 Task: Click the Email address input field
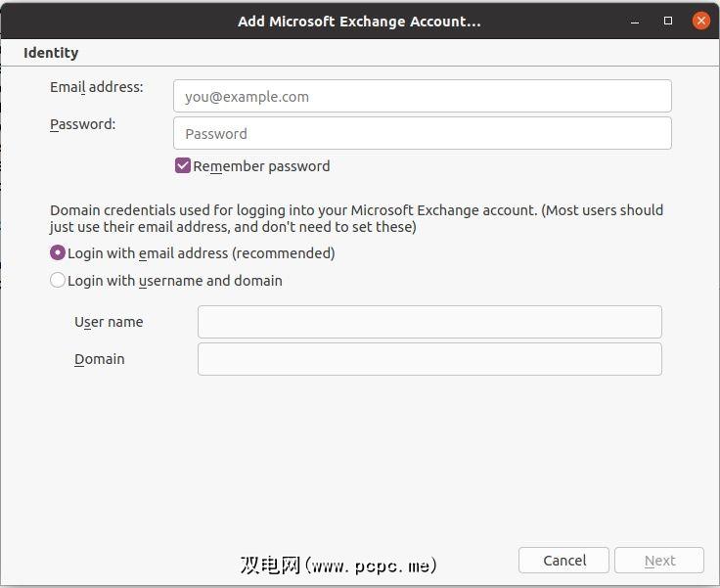point(422,96)
